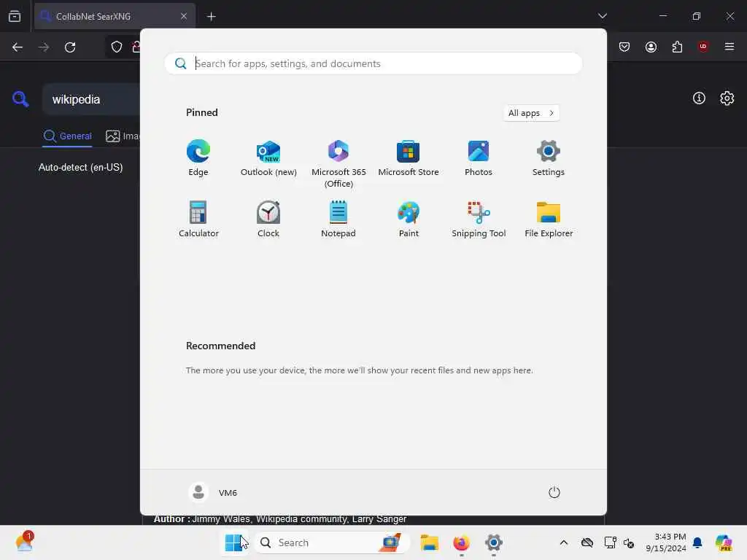
Task: Open Settings from pinned apps
Action: pos(549,158)
